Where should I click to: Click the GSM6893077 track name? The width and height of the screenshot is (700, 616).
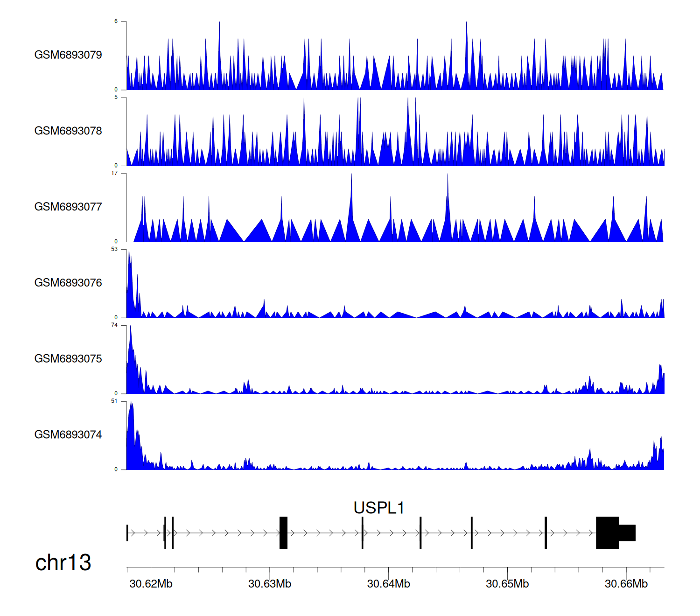coord(68,207)
